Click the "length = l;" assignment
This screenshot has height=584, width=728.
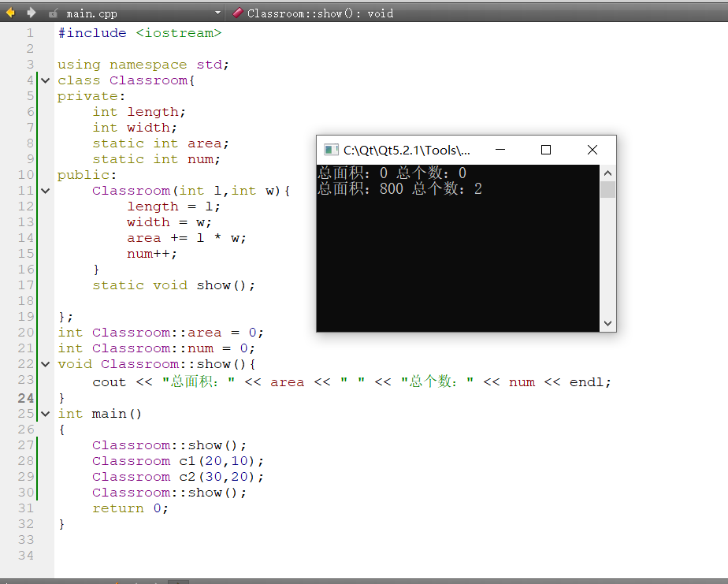pos(173,206)
